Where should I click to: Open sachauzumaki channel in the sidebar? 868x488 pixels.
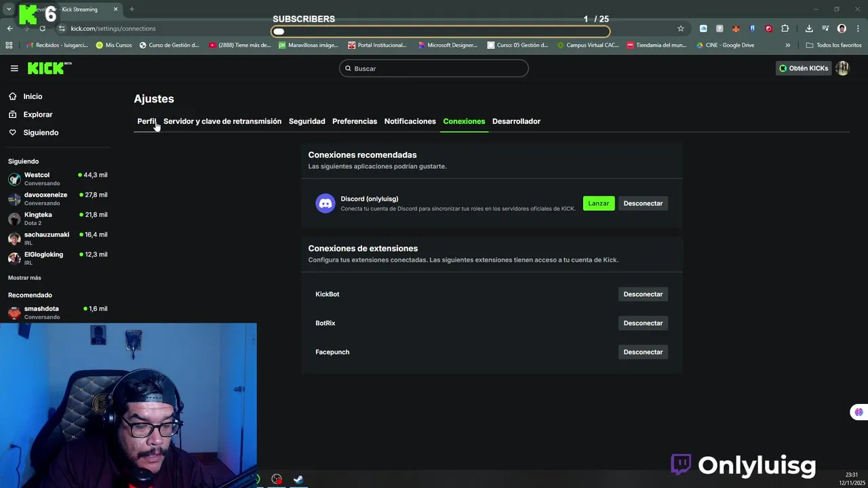tap(58, 239)
